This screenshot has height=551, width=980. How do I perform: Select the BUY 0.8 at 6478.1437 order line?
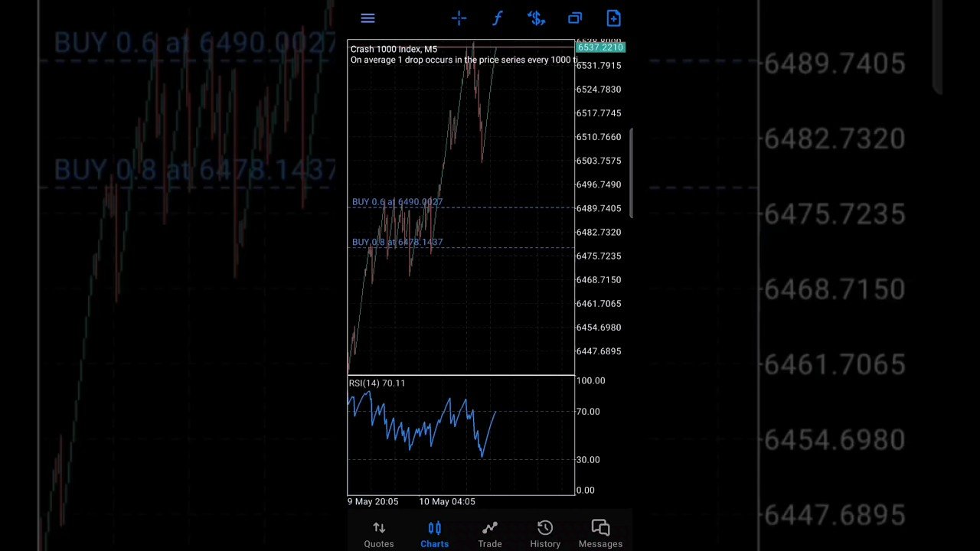click(397, 242)
